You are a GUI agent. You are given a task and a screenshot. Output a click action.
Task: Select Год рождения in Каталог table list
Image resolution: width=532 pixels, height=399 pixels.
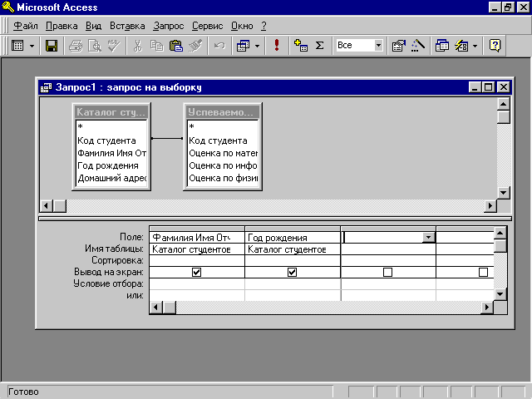point(108,165)
